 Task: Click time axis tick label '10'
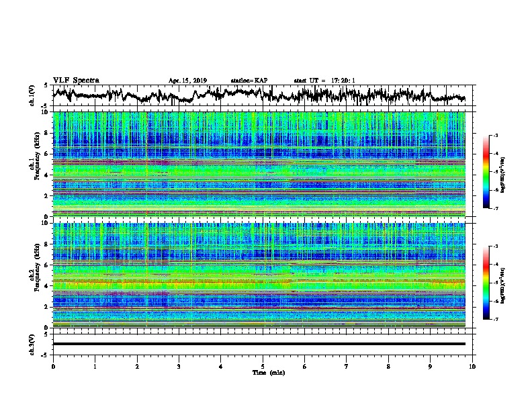472,367
